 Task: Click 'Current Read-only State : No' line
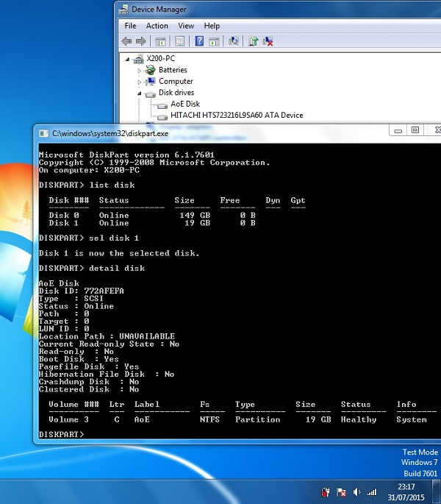[109, 344]
